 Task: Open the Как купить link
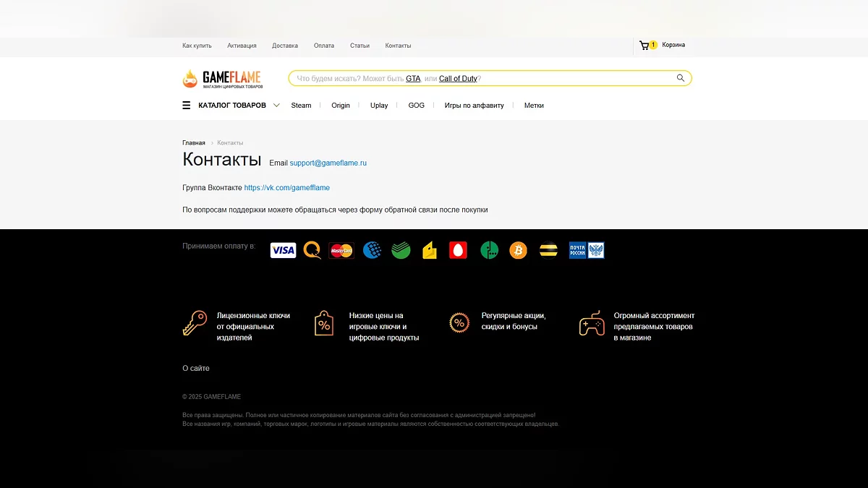coord(197,46)
